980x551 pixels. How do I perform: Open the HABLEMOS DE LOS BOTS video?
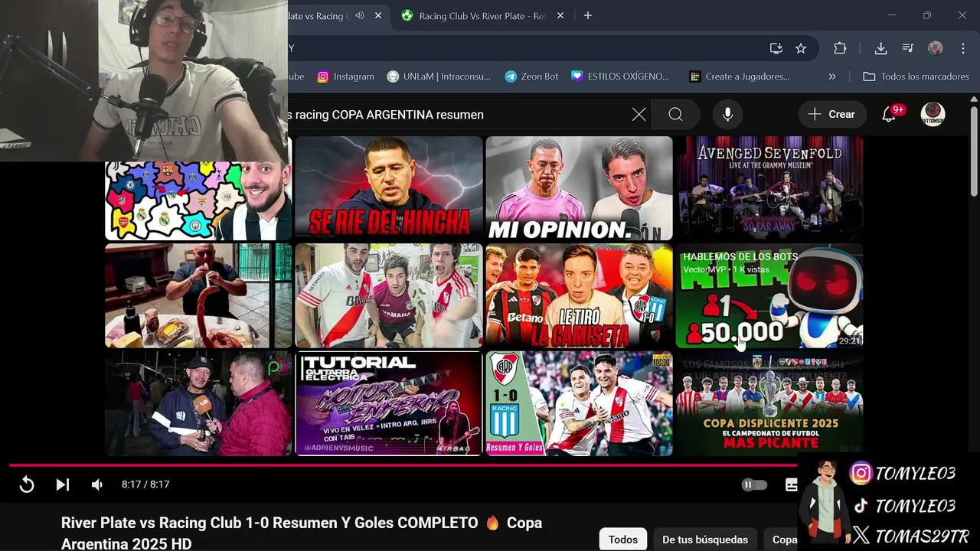click(769, 295)
